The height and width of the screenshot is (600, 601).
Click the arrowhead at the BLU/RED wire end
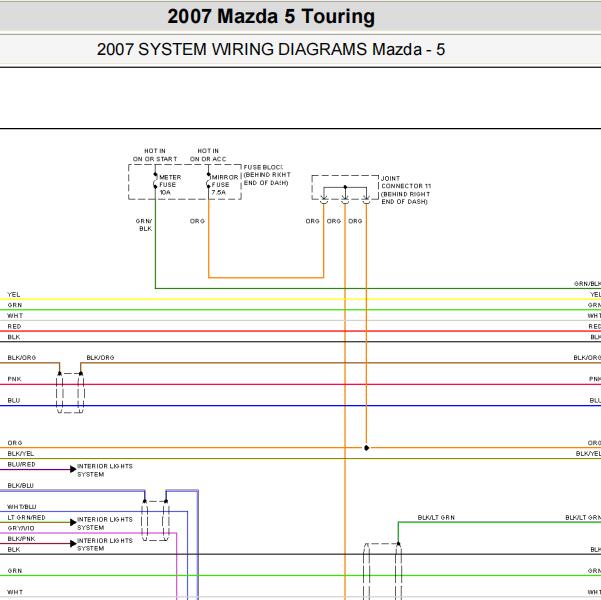73,469
